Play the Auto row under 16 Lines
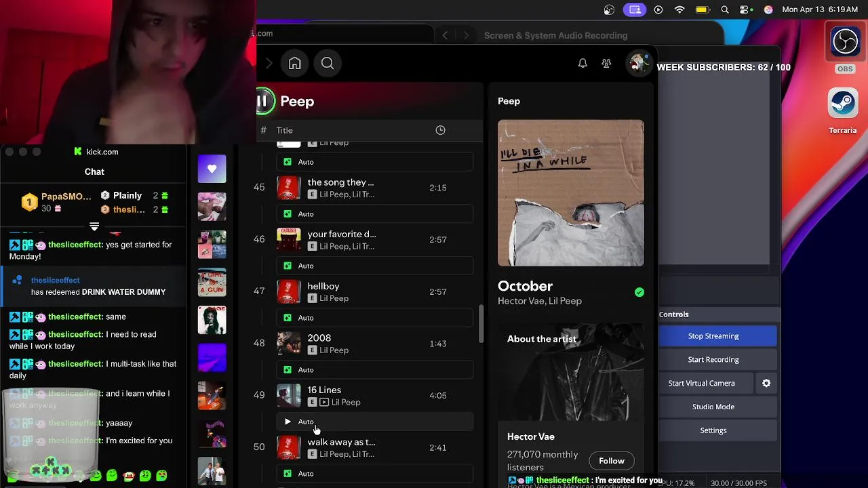 tap(375, 422)
